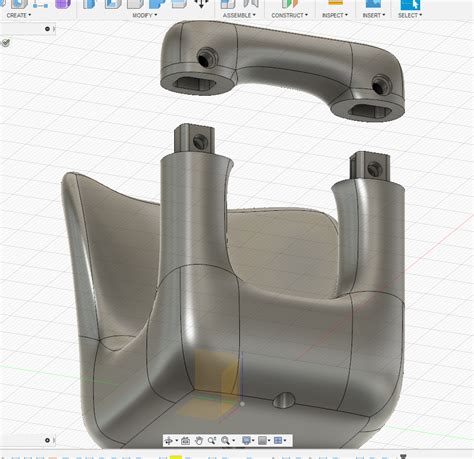Collapse the browser panel using the top dot
Screen dimensions: 474x459
coord(47,29)
